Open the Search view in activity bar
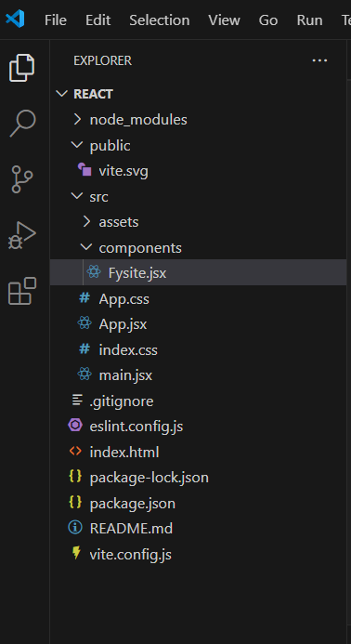 (x=22, y=124)
